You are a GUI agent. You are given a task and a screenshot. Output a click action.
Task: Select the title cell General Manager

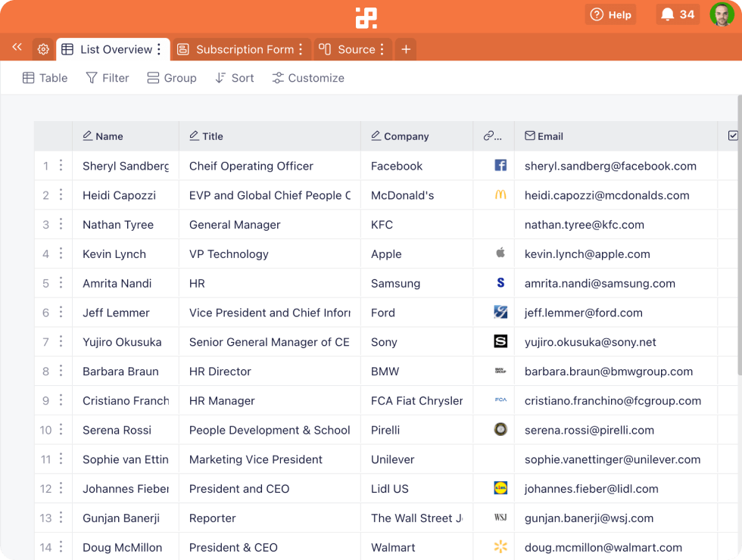(270, 225)
